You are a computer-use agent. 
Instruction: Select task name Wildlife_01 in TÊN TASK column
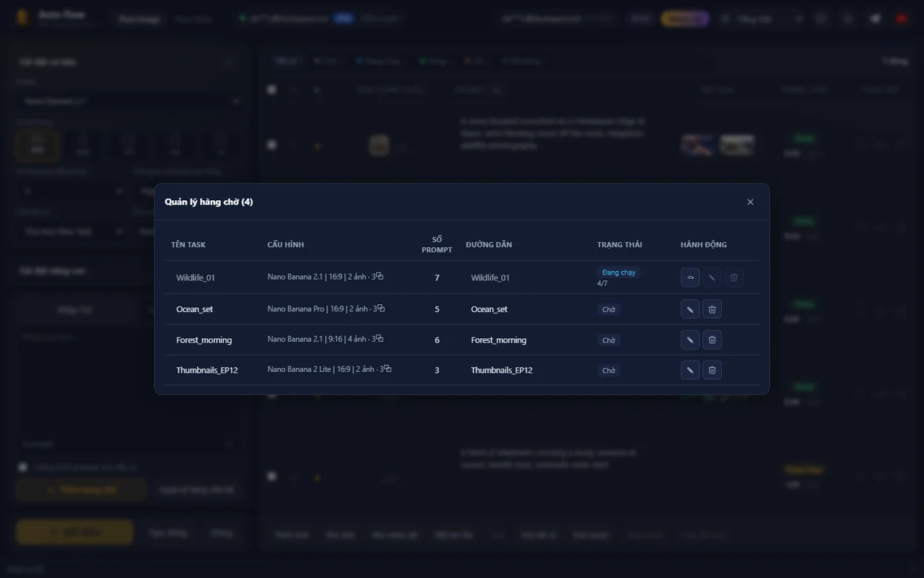(196, 277)
